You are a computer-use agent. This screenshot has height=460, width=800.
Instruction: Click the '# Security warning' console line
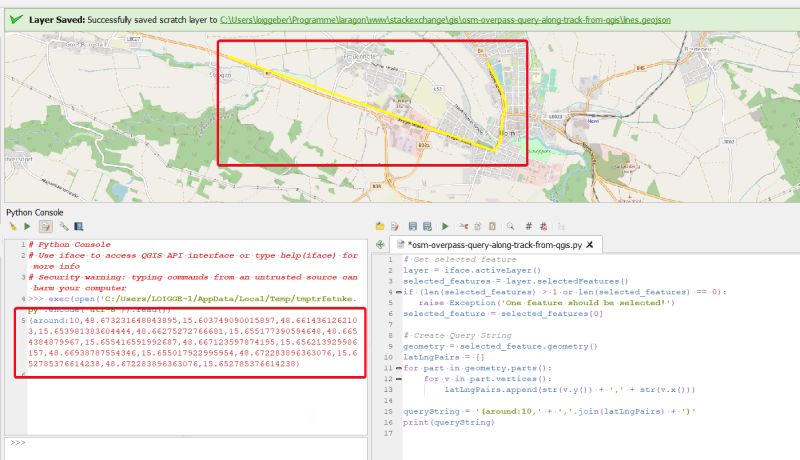click(193, 283)
